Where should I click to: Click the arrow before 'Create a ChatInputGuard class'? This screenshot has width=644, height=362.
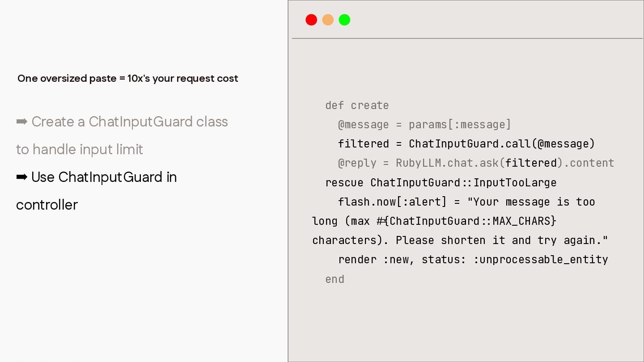click(22, 122)
